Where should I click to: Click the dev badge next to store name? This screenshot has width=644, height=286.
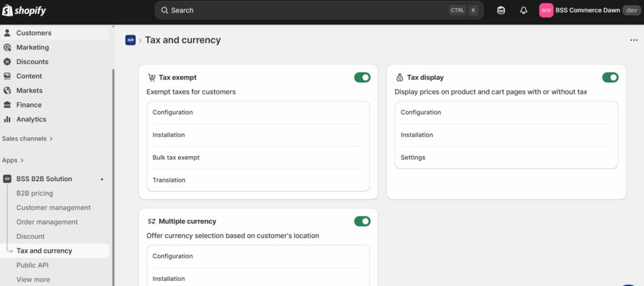tap(631, 10)
